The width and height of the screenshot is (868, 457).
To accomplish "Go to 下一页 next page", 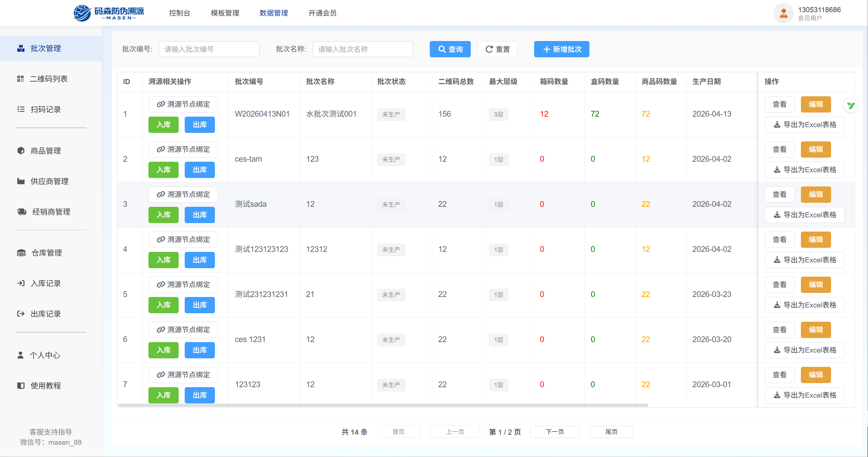I will click(x=554, y=432).
